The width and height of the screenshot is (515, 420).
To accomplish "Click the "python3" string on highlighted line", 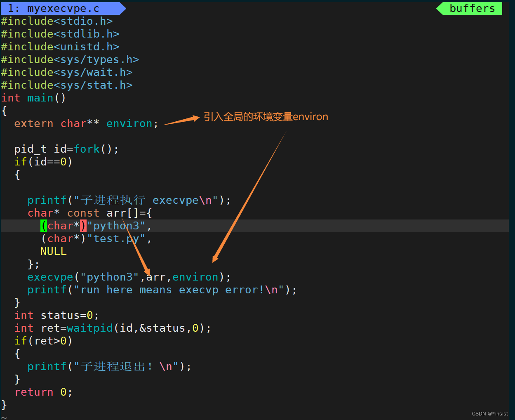I will 116,226.
